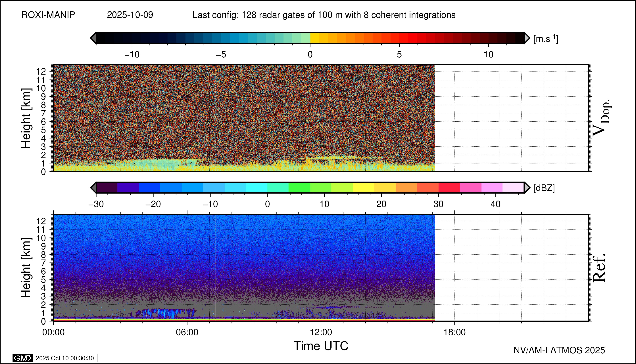This screenshot has height=364, width=636.
Task: Click the 12:00 time axis label
Action: click(321, 332)
